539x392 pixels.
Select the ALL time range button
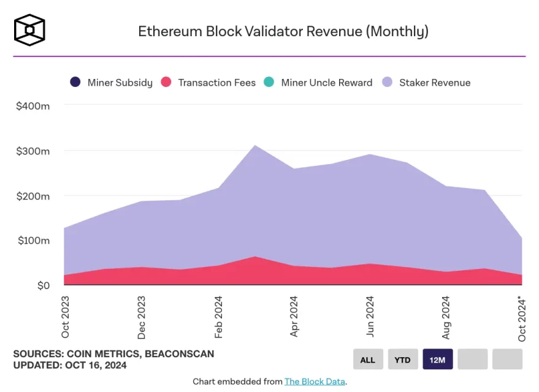pyautogui.click(x=368, y=360)
